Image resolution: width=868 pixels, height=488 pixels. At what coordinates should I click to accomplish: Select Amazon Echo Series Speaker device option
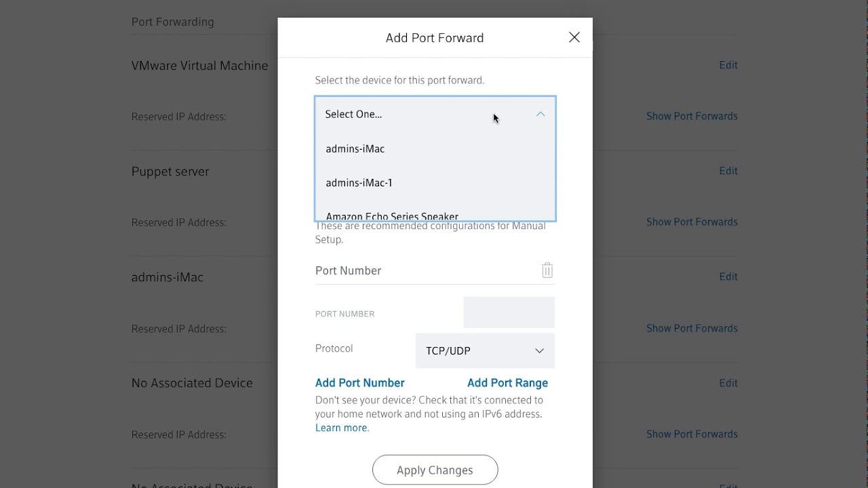392,216
